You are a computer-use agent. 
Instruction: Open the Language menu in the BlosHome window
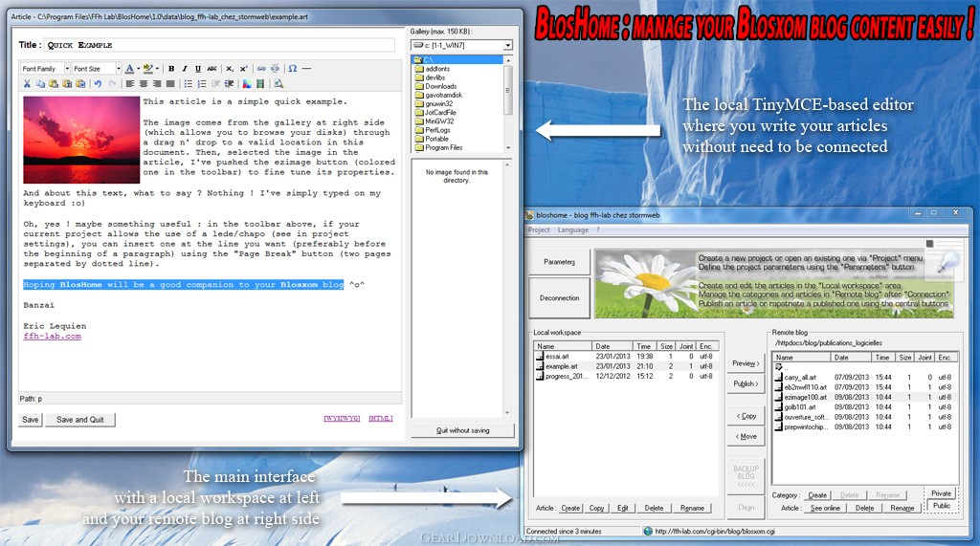coord(573,229)
